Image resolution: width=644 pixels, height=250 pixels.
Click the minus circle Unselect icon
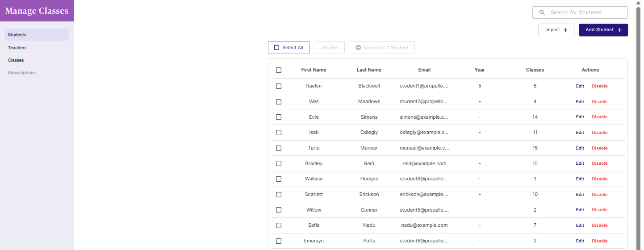[358, 48]
